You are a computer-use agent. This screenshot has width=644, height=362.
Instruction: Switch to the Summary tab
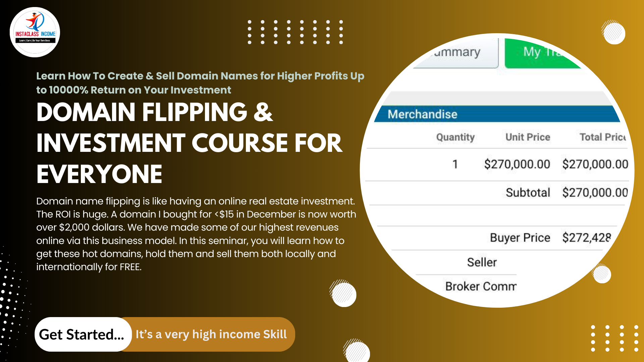pos(458,53)
